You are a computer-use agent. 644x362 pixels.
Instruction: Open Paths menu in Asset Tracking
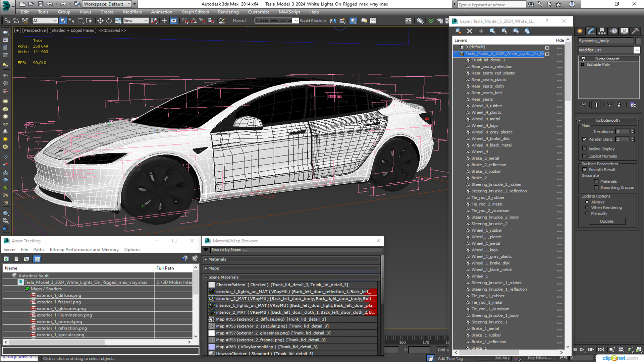click(39, 250)
